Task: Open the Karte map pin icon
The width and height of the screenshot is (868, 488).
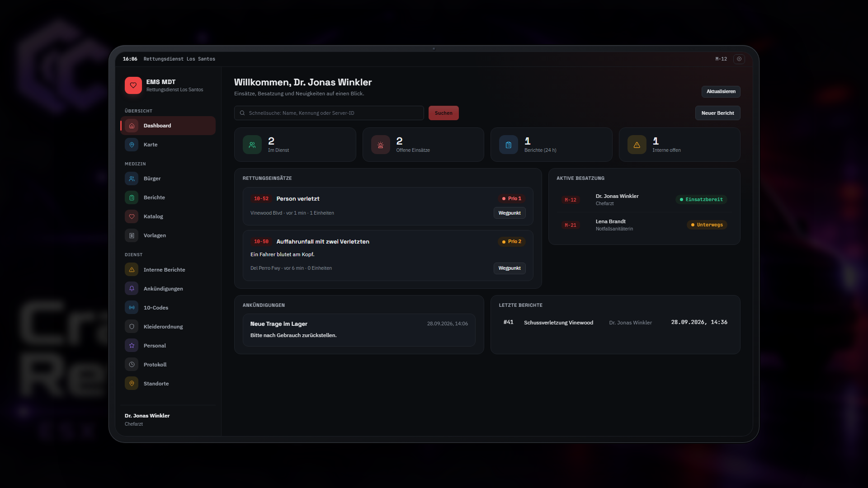Action: tap(132, 145)
